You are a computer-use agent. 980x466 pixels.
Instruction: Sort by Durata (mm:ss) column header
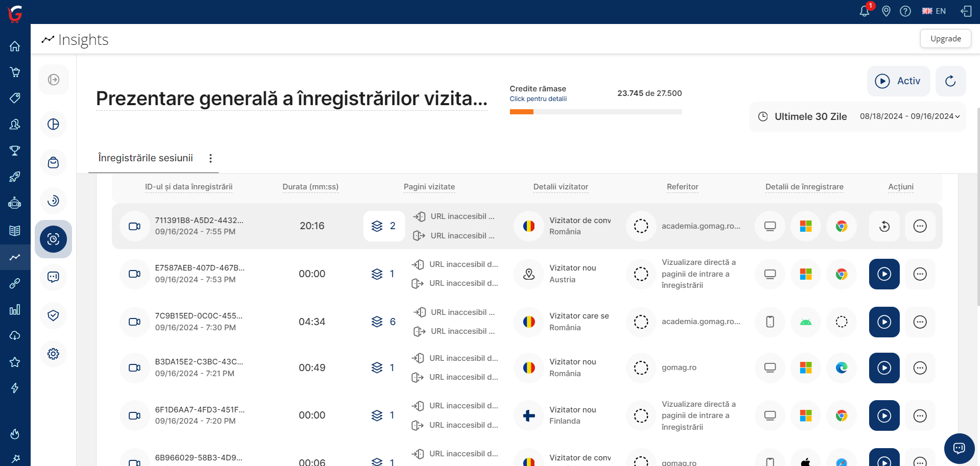(310, 187)
